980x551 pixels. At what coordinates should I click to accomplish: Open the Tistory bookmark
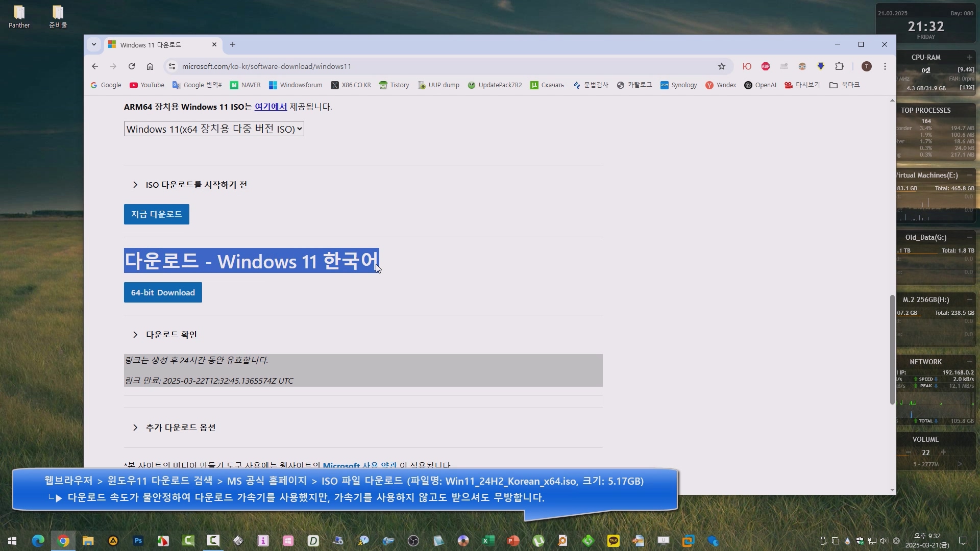(394, 85)
